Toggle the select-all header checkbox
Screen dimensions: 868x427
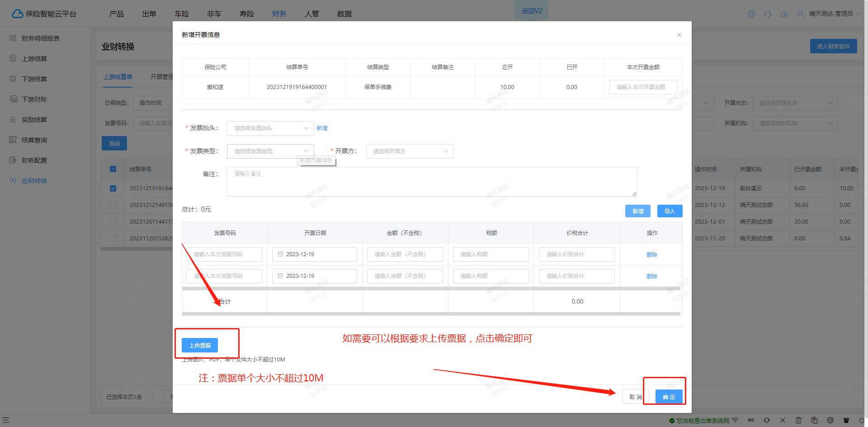pos(113,169)
